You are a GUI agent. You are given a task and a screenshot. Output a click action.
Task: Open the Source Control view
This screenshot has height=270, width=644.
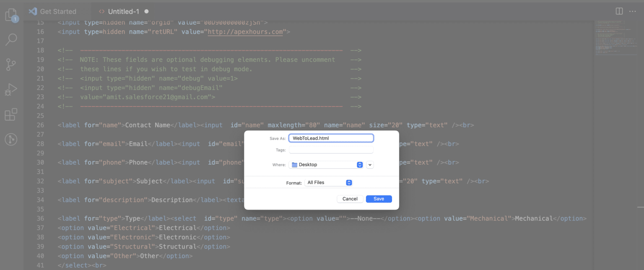(10, 65)
